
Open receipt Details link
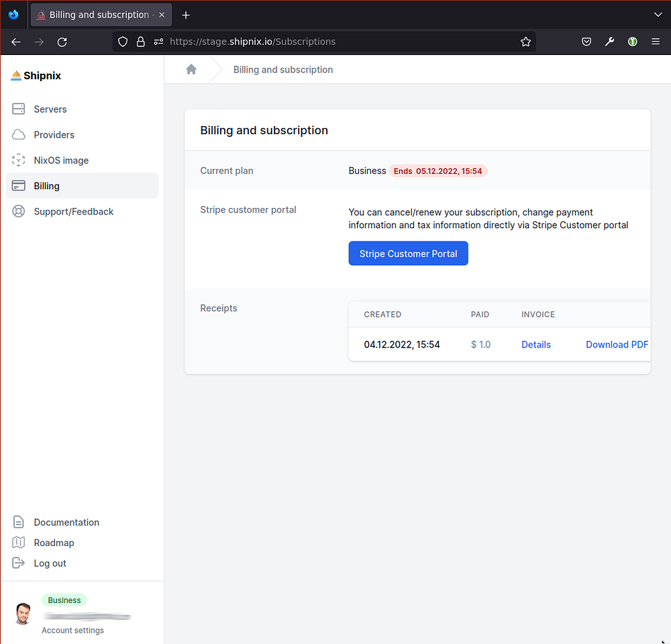point(535,344)
